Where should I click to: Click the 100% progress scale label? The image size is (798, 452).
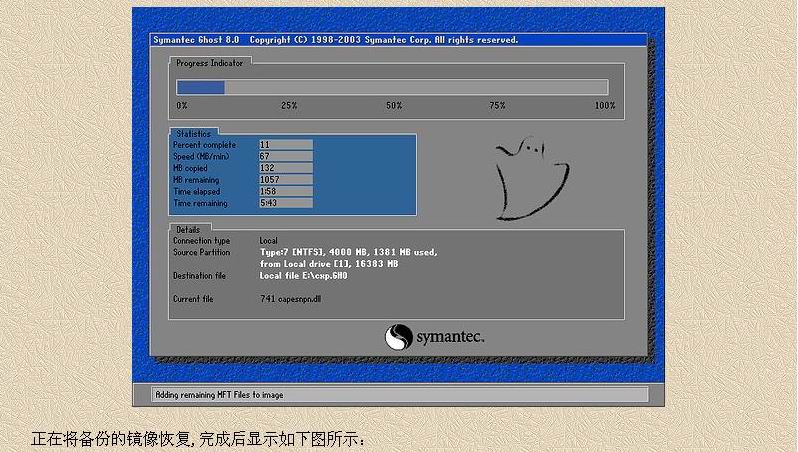point(605,105)
